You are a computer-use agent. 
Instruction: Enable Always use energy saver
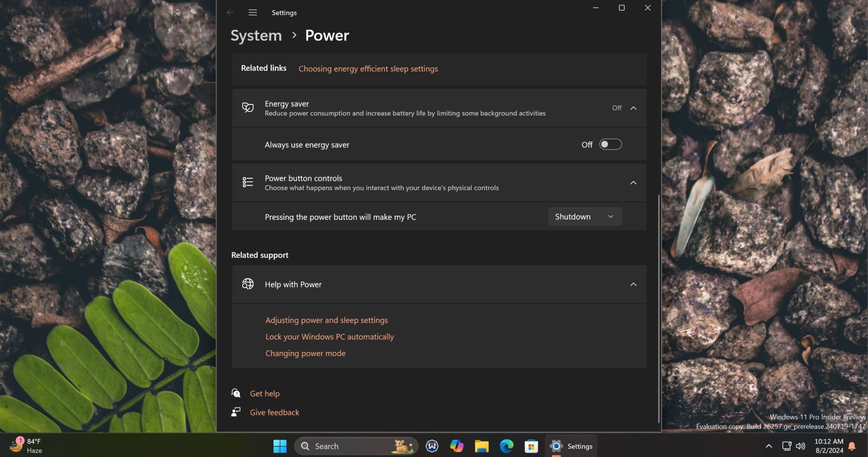[610, 144]
